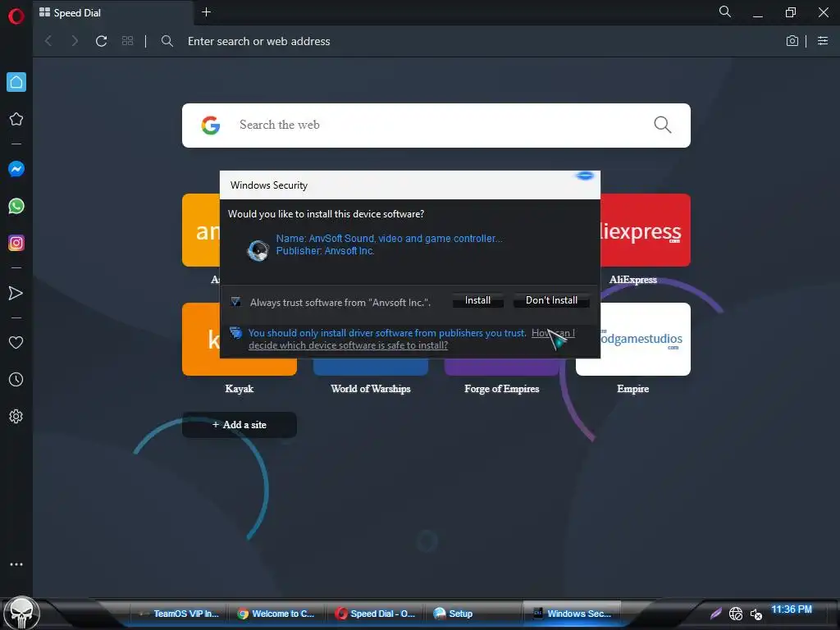Uncheck Always trust software from Anvsoft Inc.
The width and height of the screenshot is (840, 630).
(x=235, y=302)
